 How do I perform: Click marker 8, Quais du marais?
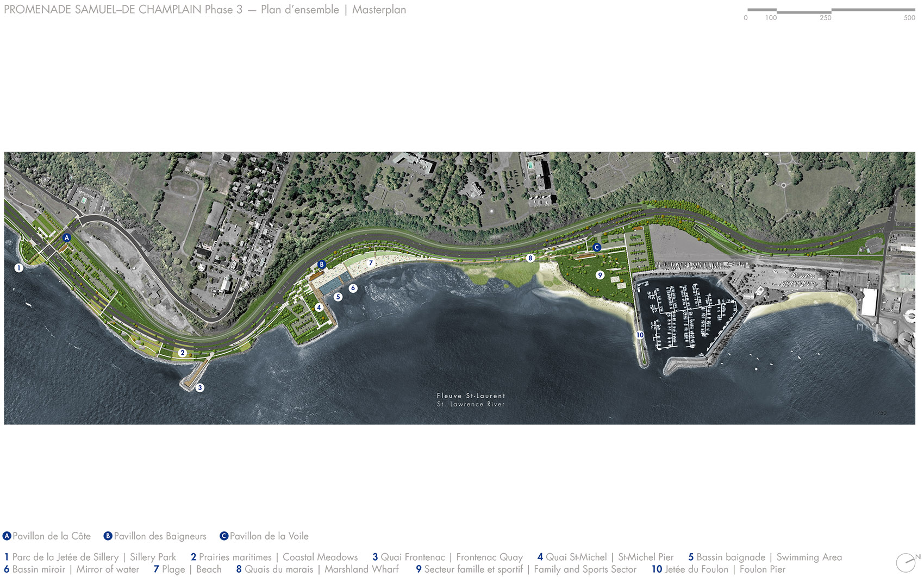click(529, 259)
